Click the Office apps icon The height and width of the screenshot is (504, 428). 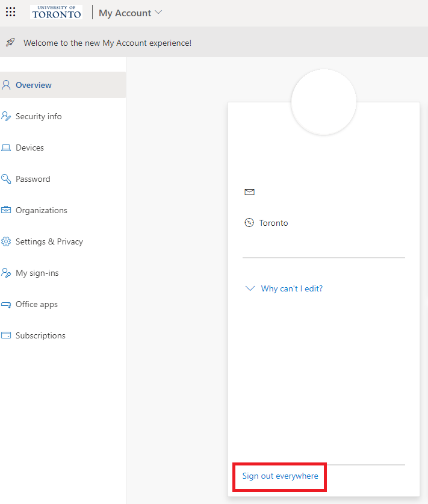(6, 305)
